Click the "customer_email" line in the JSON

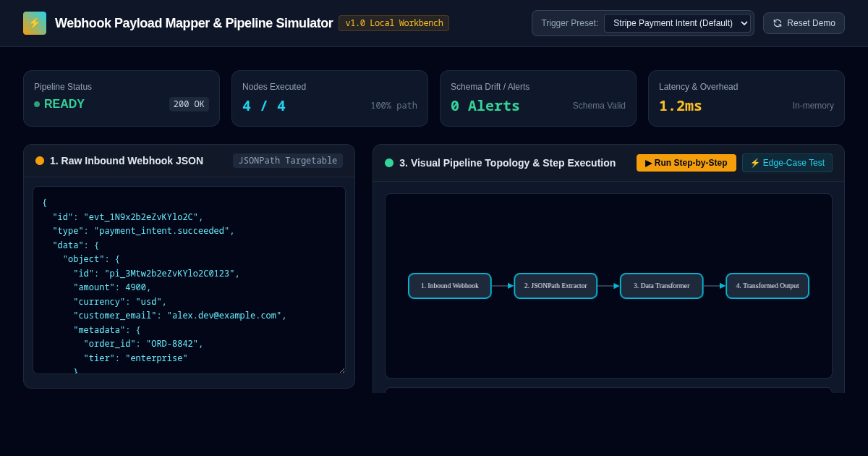coord(180,316)
